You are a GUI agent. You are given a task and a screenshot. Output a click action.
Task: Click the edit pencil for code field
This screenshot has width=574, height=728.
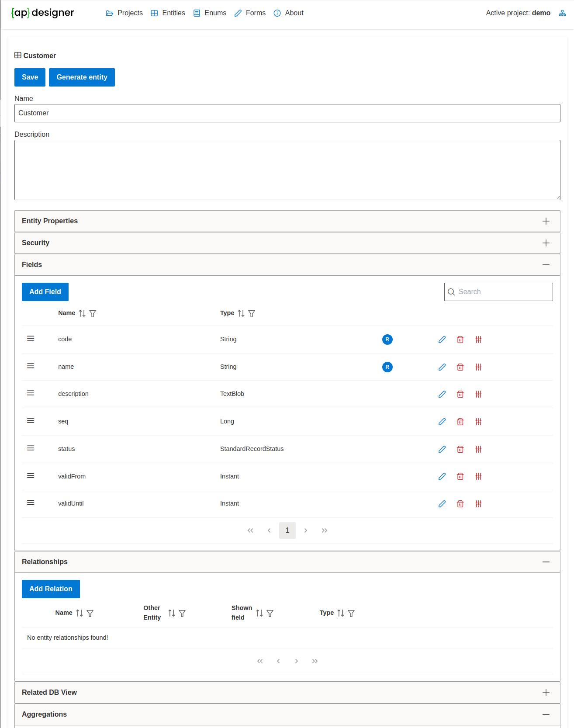442,340
